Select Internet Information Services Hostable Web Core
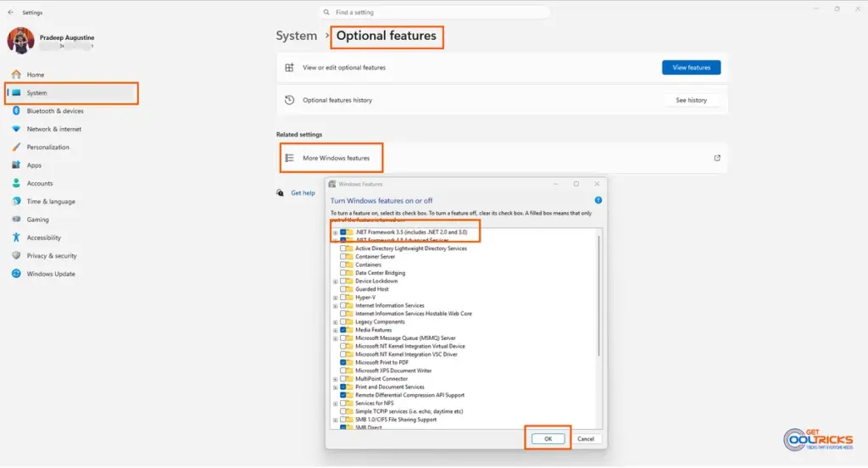Image resolution: width=868 pixels, height=468 pixels. [x=414, y=314]
